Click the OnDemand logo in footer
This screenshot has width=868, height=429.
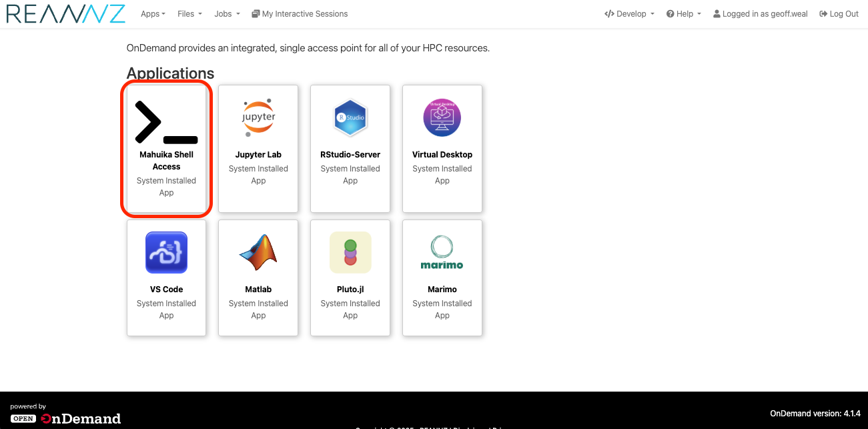coord(66,418)
